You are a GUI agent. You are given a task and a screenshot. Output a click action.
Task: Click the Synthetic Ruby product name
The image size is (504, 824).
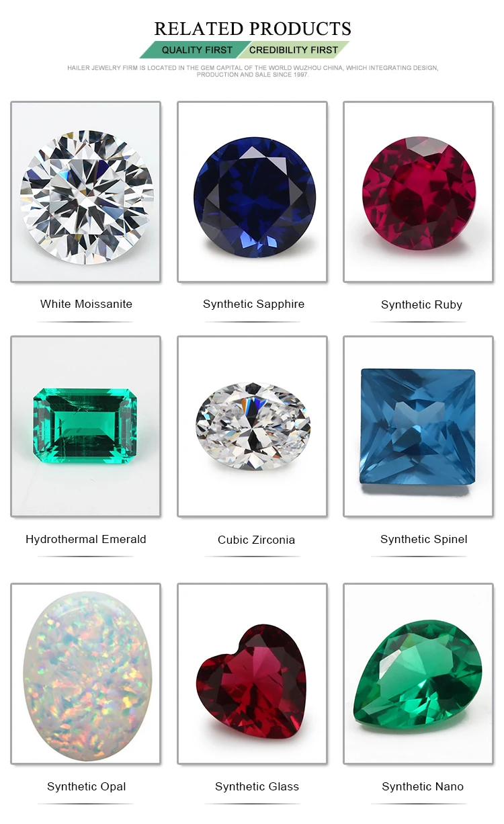pos(421,305)
